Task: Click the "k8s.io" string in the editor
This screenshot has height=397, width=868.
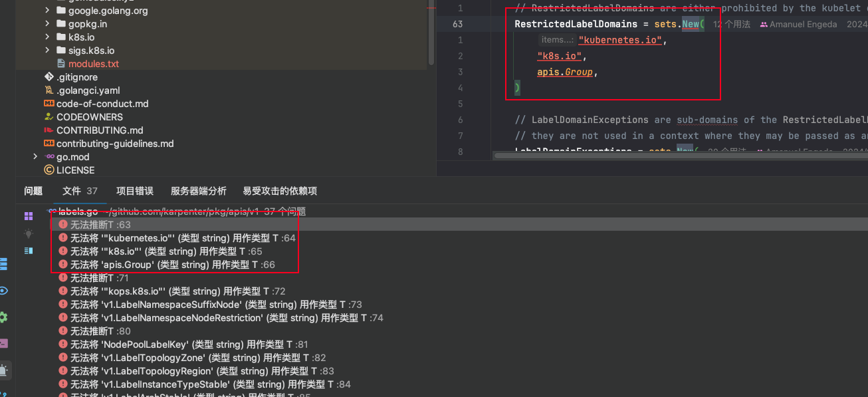Action: point(560,56)
